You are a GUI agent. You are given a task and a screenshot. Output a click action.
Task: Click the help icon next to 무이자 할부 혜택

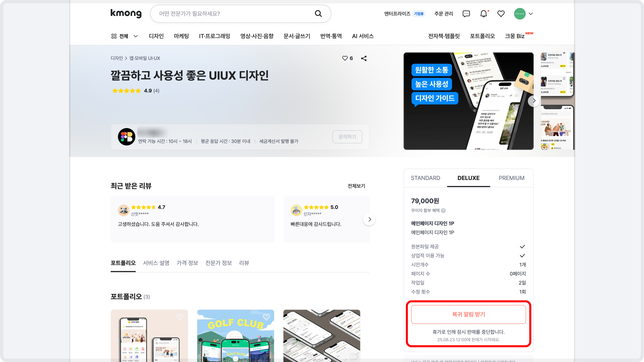click(x=443, y=211)
